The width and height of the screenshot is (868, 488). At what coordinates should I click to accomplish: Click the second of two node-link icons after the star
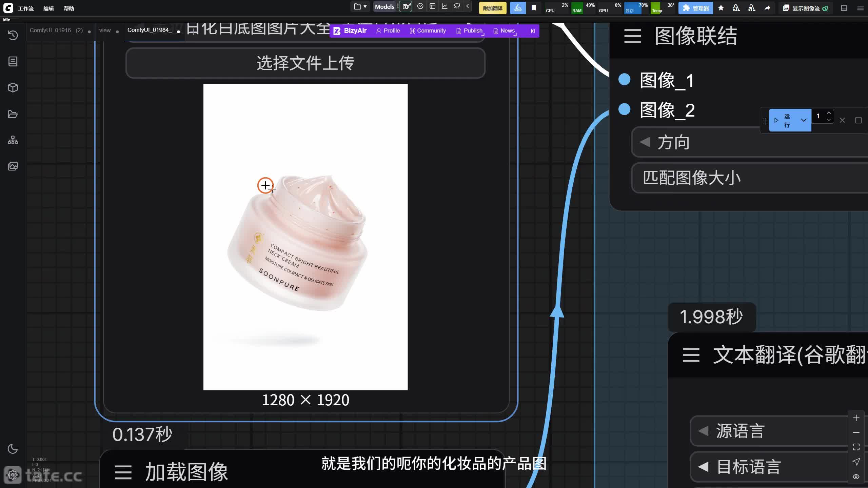pos(752,8)
